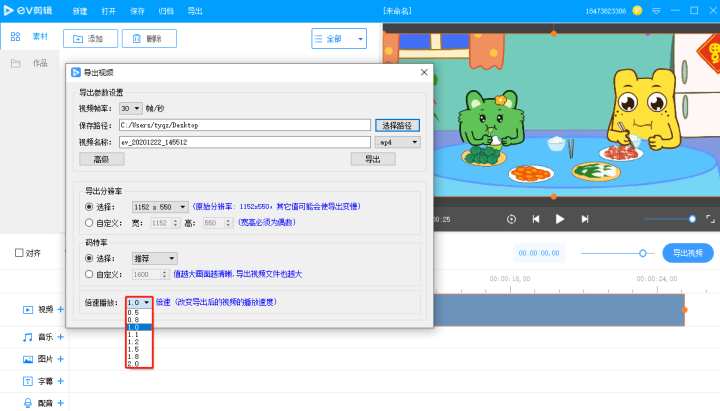Adjust the preview volume slider
This screenshot has height=411, width=720.
click(x=670, y=219)
